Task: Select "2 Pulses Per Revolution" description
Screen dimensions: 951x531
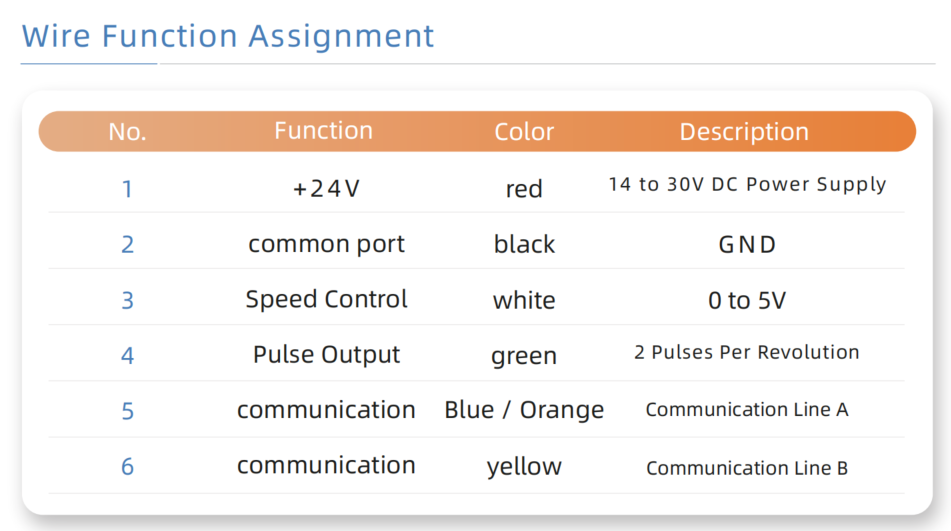Action: tap(747, 352)
